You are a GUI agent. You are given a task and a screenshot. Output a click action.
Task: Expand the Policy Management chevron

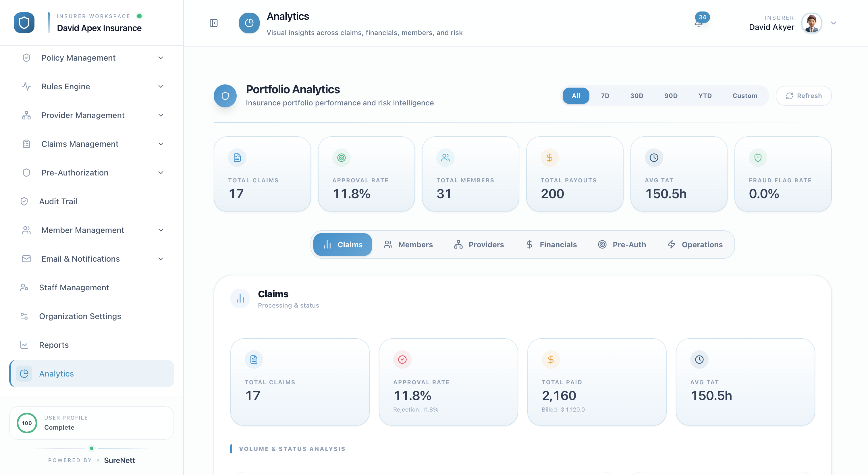coord(161,58)
